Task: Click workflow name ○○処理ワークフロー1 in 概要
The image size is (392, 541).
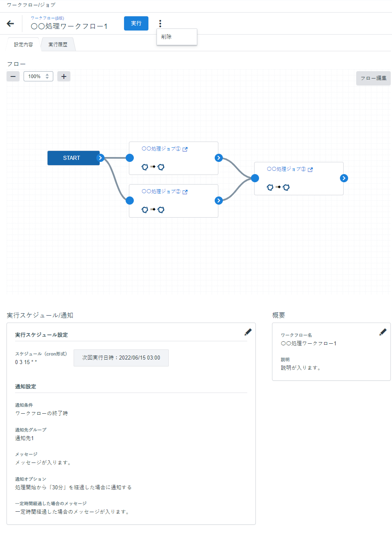Action: point(309,343)
